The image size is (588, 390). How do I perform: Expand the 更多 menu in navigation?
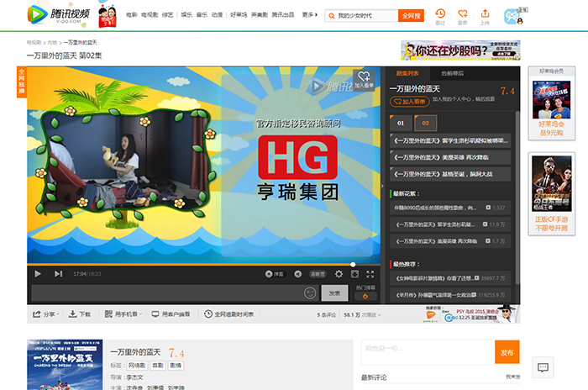(x=310, y=14)
